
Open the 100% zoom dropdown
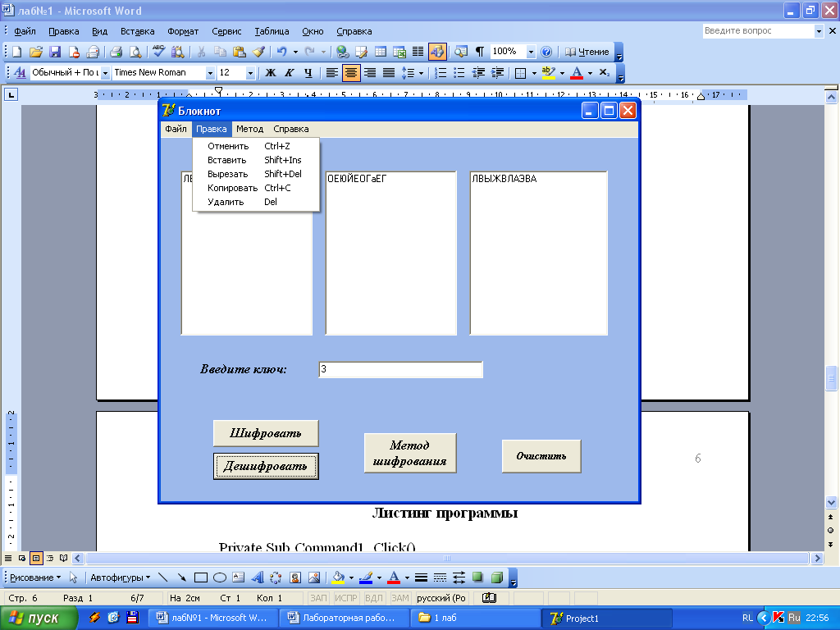[531, 52]
